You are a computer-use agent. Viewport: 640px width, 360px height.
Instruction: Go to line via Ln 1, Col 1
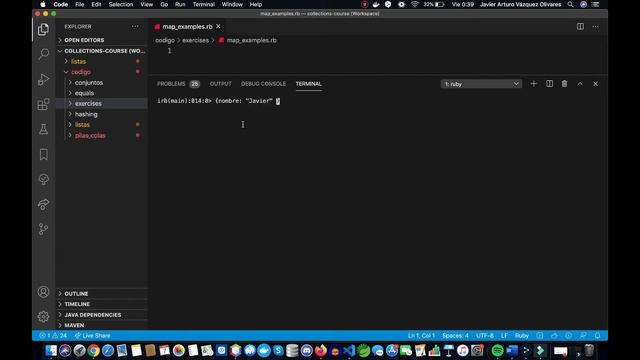(x=421, y=336)
